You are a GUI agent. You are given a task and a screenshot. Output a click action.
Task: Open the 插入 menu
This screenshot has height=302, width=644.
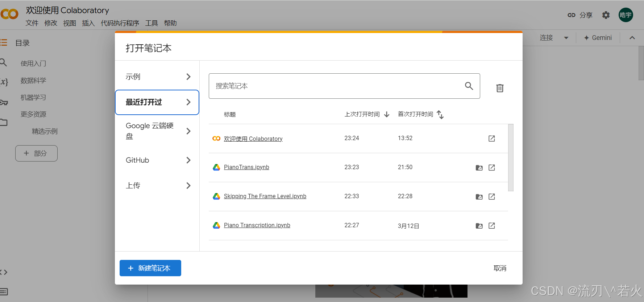(88, 23)
